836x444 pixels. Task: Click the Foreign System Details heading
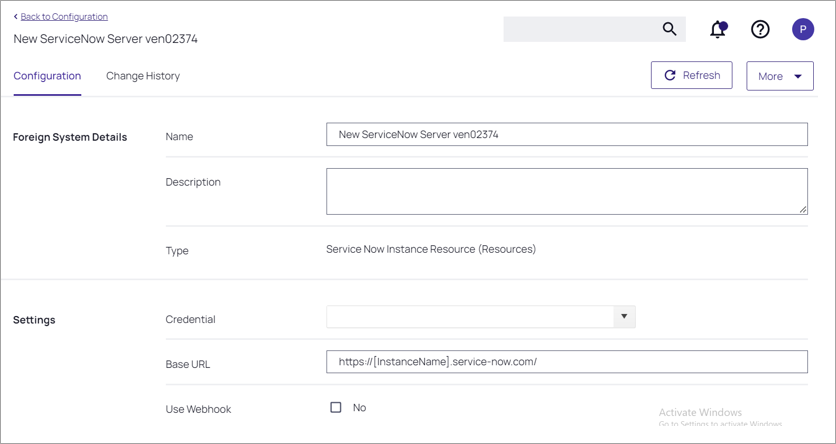[70, 137]
